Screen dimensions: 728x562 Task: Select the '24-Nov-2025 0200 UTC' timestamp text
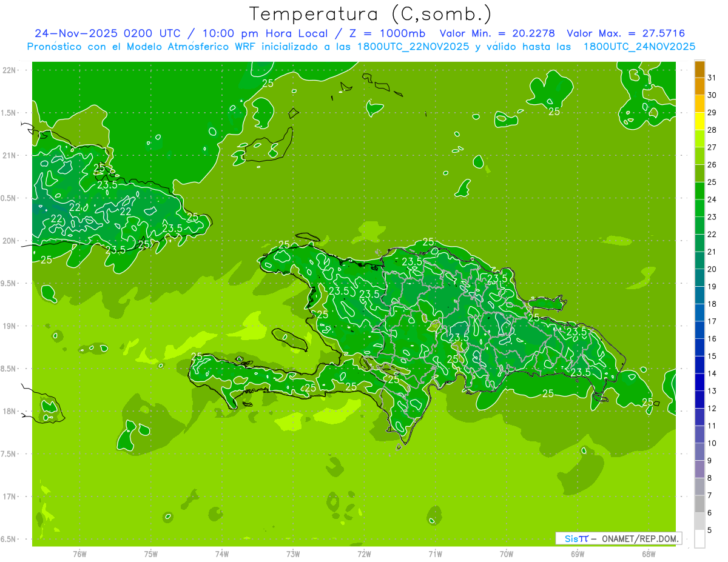pos(107,33)
